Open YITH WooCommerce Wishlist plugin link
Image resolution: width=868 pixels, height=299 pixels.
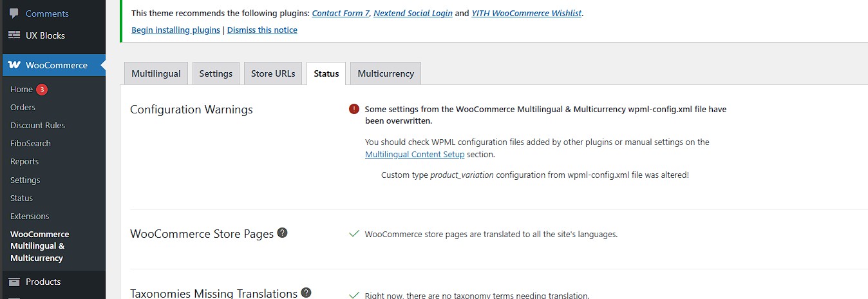tap(527, 13)
